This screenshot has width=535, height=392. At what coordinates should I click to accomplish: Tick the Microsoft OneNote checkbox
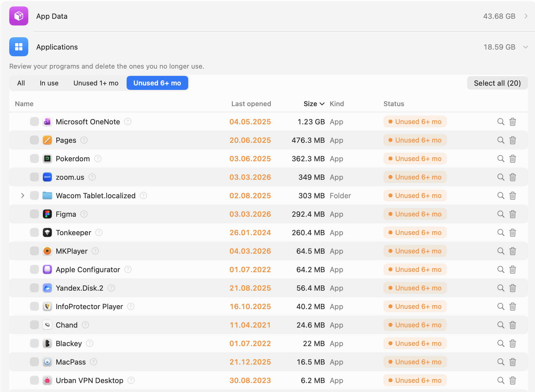[34, 122]
